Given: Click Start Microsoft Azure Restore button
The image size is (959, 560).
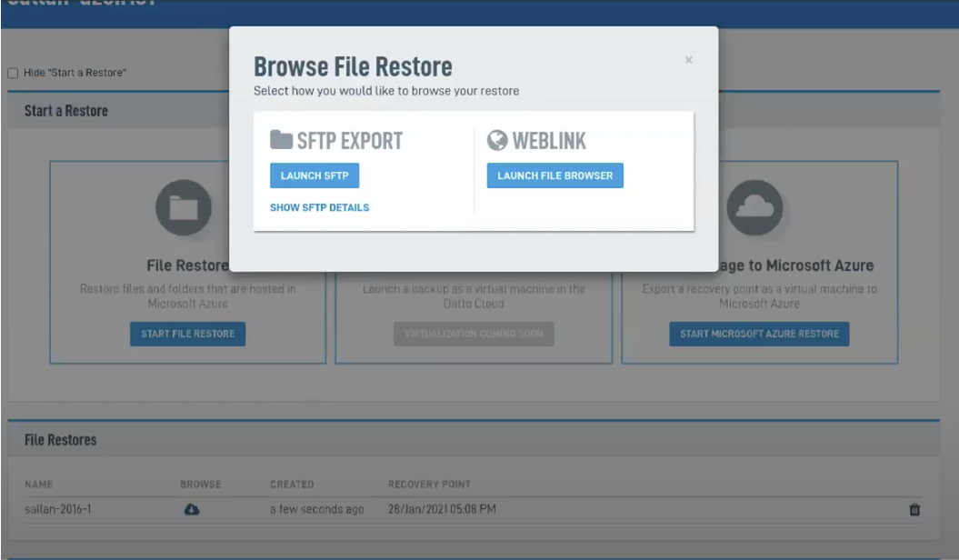Looking at the screenshot, I should (759, 334).
